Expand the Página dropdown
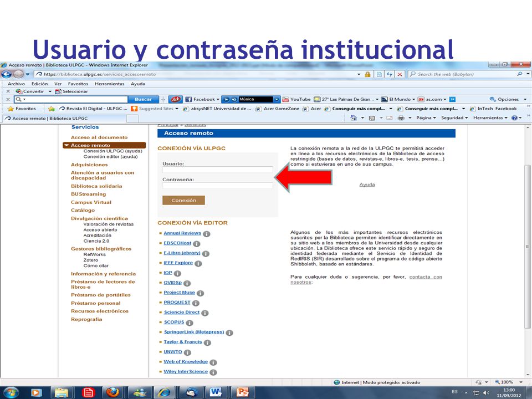This screenshot has height=399, width=532. coord(426,117)
